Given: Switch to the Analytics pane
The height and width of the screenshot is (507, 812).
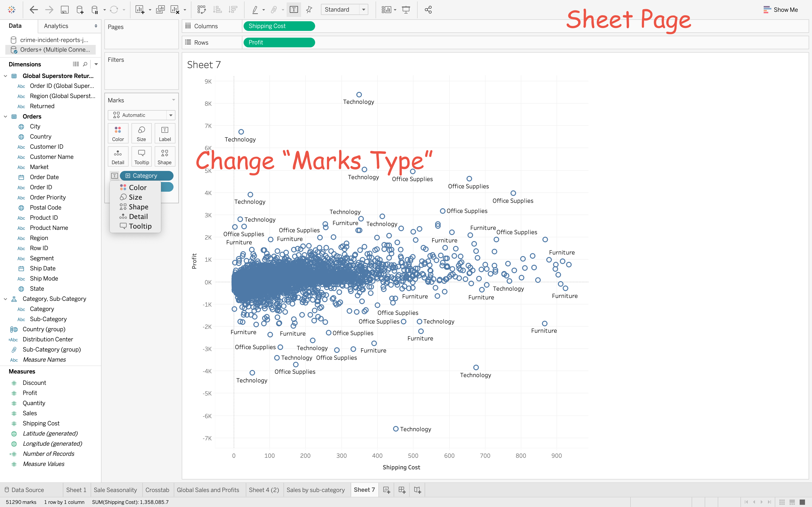Looking at the screenshot, I should point(56,26).
